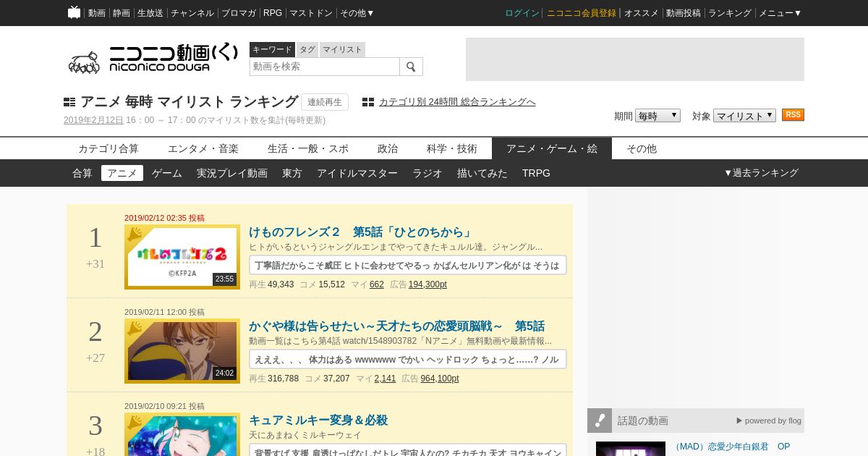The image size is (868, 456).
Task: Open オススメ in top bar
Action: click(642, 13)
